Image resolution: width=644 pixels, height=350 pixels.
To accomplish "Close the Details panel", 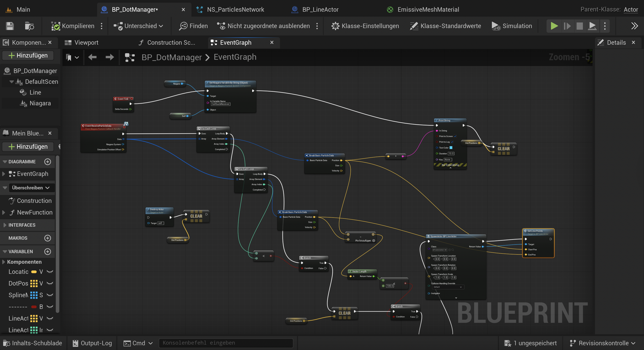I will pos(633,42).
